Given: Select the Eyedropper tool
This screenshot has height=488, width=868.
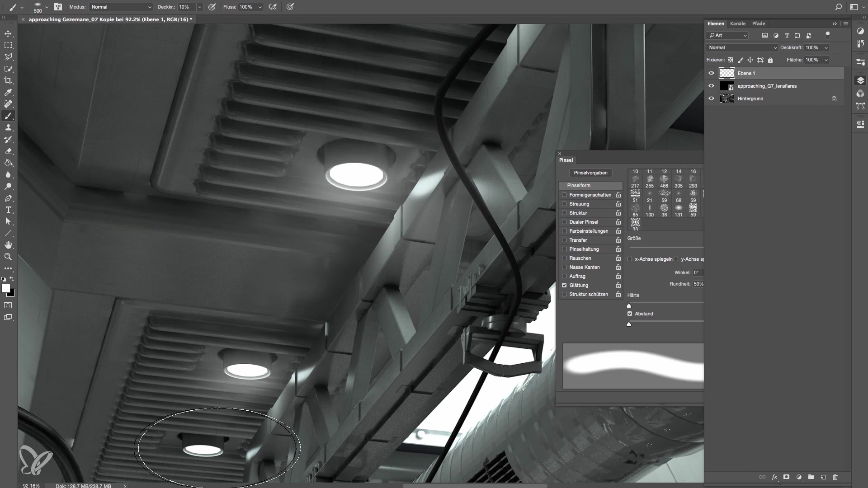Looking at the screenshot, I should (x=8, y=92).
